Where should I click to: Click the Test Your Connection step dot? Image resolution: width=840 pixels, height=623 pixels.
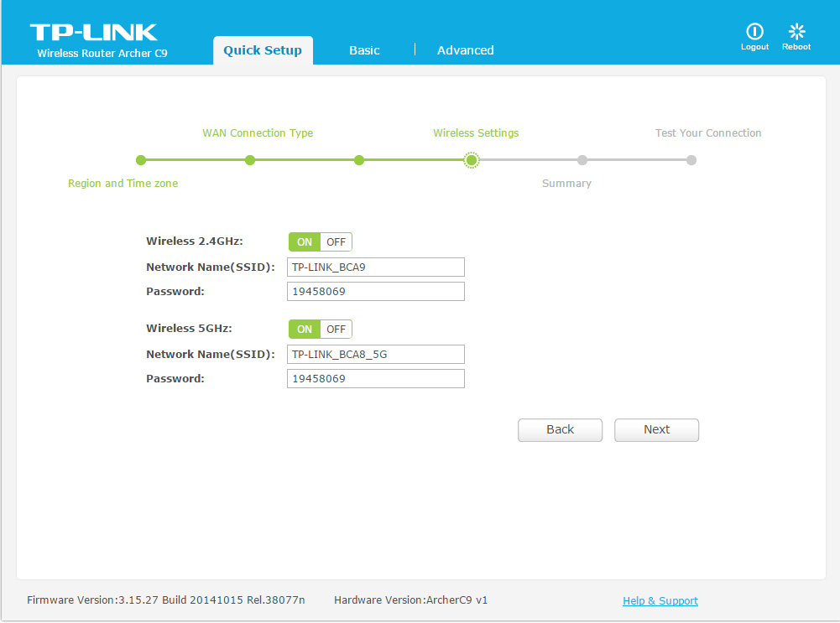pyautogui.click(x=691, y=160)
